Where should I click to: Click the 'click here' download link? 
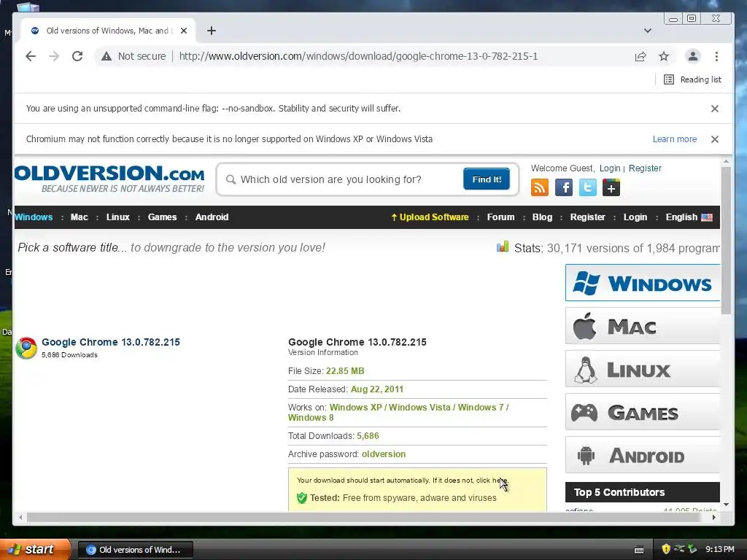click(492, 480)
